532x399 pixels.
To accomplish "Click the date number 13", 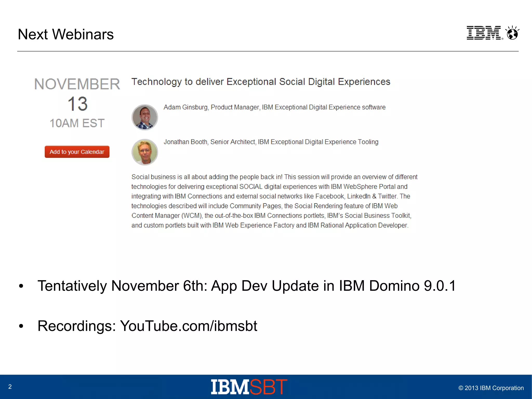I will (x=77, y=104).
